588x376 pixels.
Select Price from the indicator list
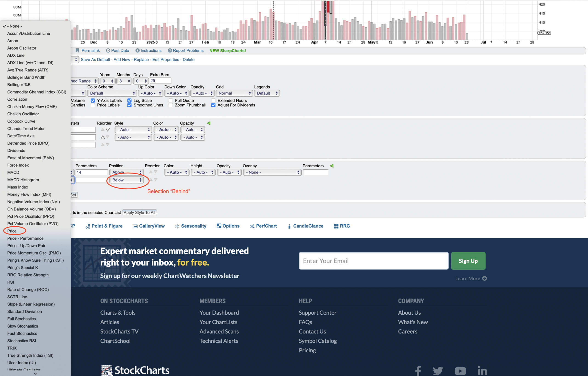(12, 231)
